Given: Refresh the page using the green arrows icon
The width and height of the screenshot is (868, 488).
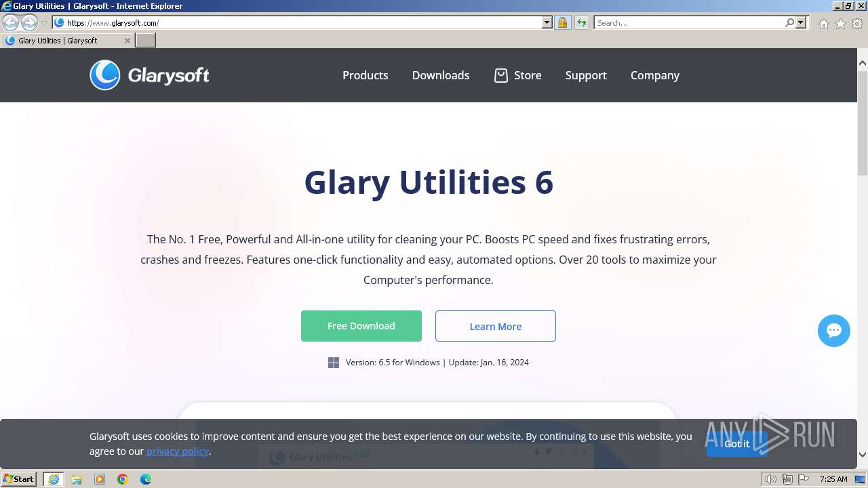Looking at the screenshot, I should coord(582,23).
